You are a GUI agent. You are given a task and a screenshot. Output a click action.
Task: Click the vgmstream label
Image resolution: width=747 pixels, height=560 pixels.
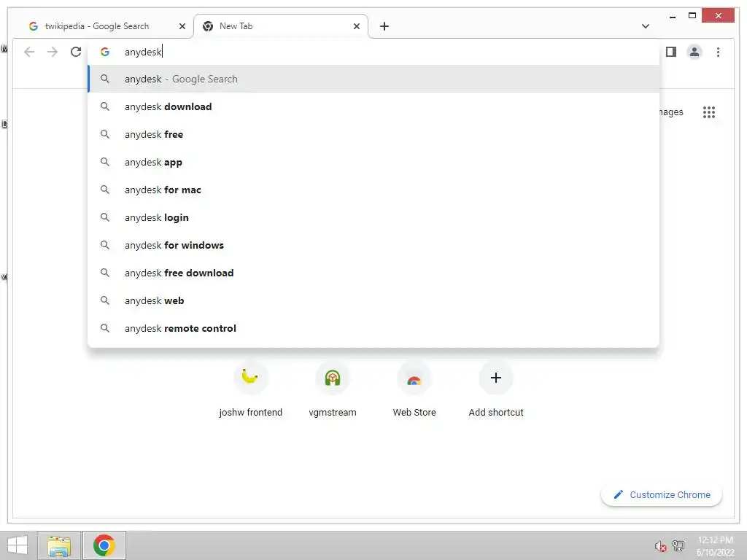point(333,413)
